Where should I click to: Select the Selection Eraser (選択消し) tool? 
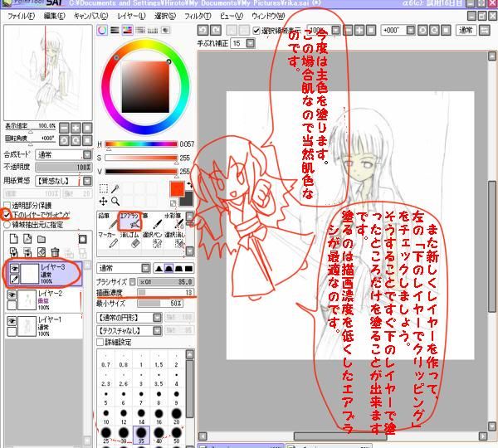click(x=173, y=240)
